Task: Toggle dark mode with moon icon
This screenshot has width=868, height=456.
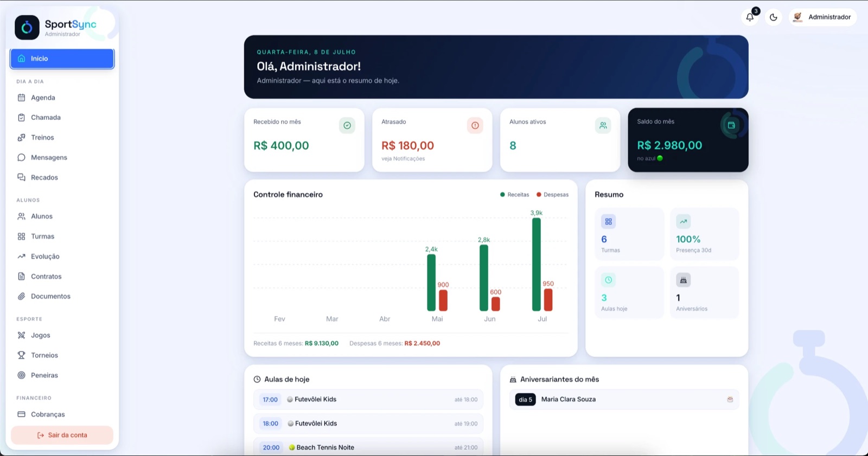Action: point(774,17)
